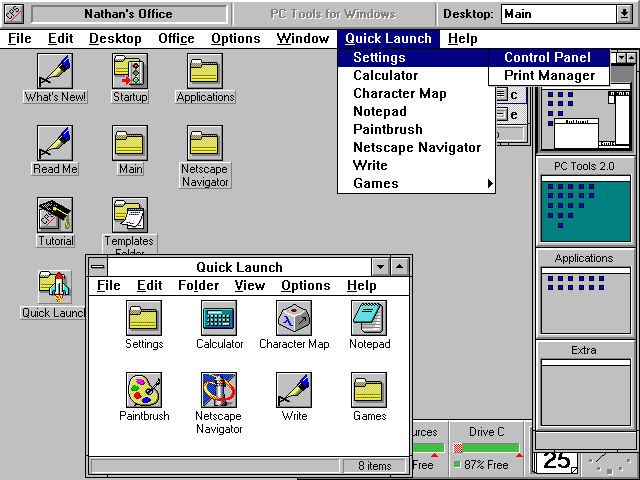Click the calendar date 25 icon
Viewport: 640px width, 480px height.
557,462
